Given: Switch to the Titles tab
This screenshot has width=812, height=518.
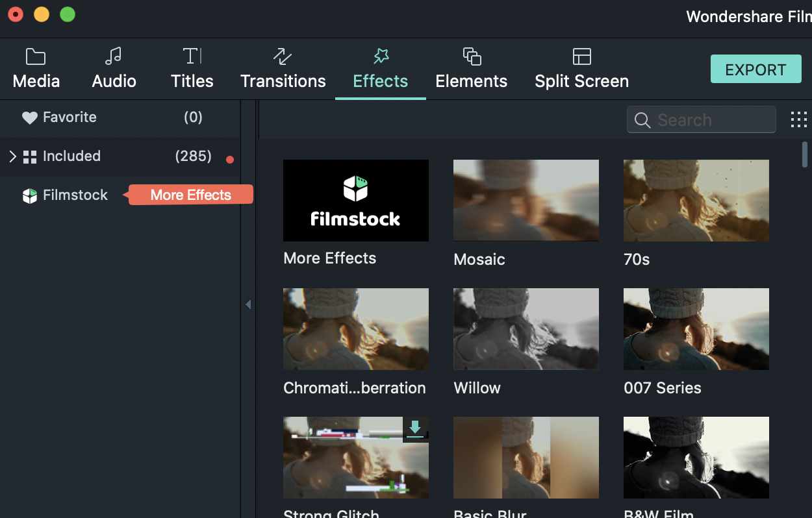Looking at the screenshot, I should [x=192, y=69].
